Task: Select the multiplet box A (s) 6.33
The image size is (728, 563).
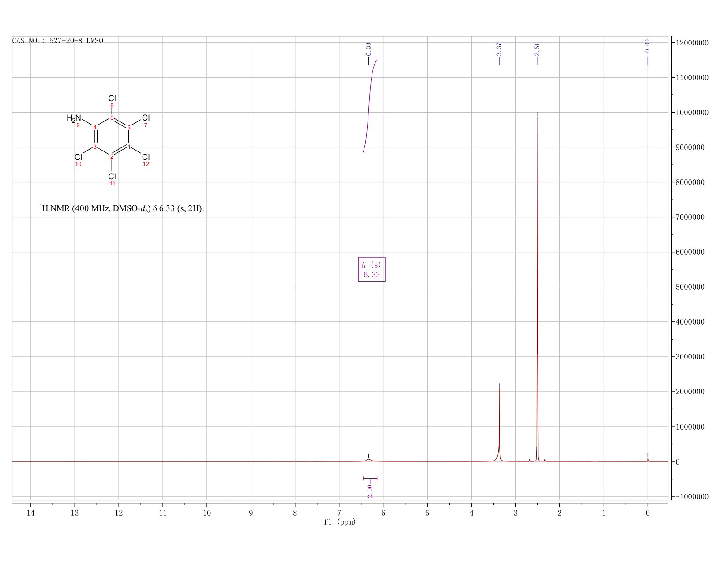Action: pyautogui.click(x=372, y=269)
